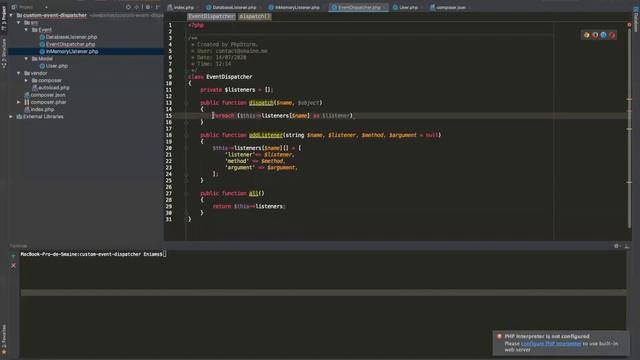Image resolution: width=640 pixels, height=360 pixels.
Task: Close the EventDispatcher.php tab
Action: (x=384, y=7)
